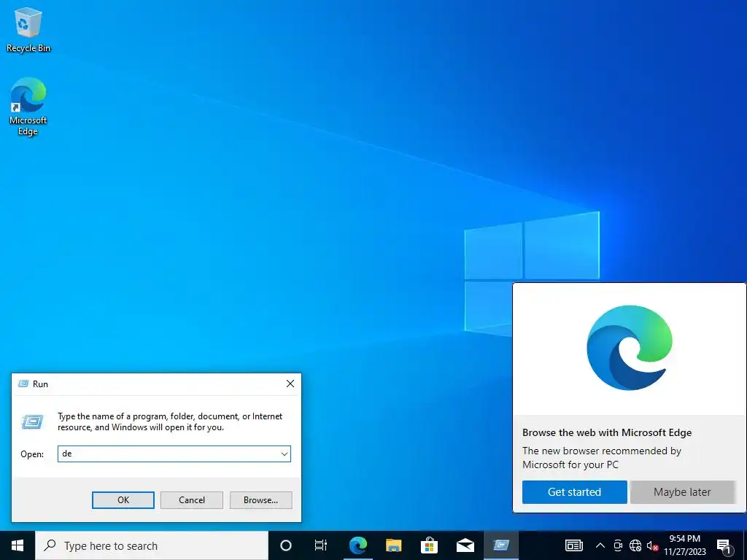
Task: Open Microsoft Store from the taskbar
Action: pos(429,545)
